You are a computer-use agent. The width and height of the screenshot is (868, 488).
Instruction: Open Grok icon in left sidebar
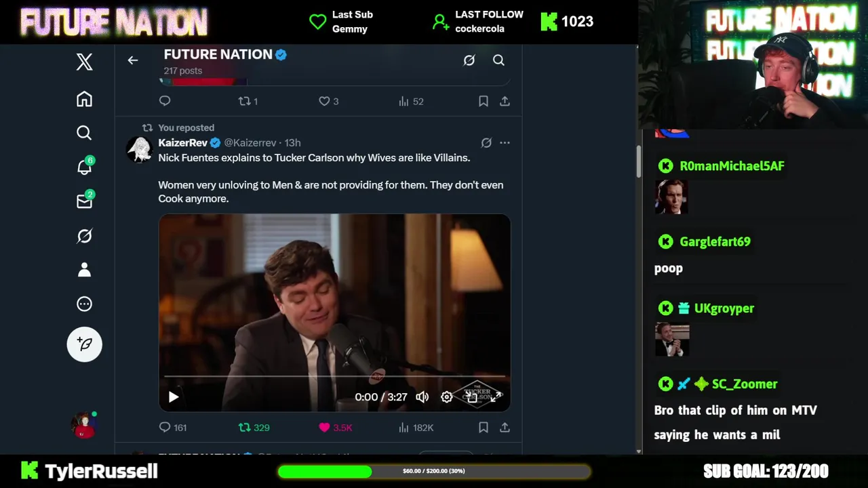[x=84, y=236]
